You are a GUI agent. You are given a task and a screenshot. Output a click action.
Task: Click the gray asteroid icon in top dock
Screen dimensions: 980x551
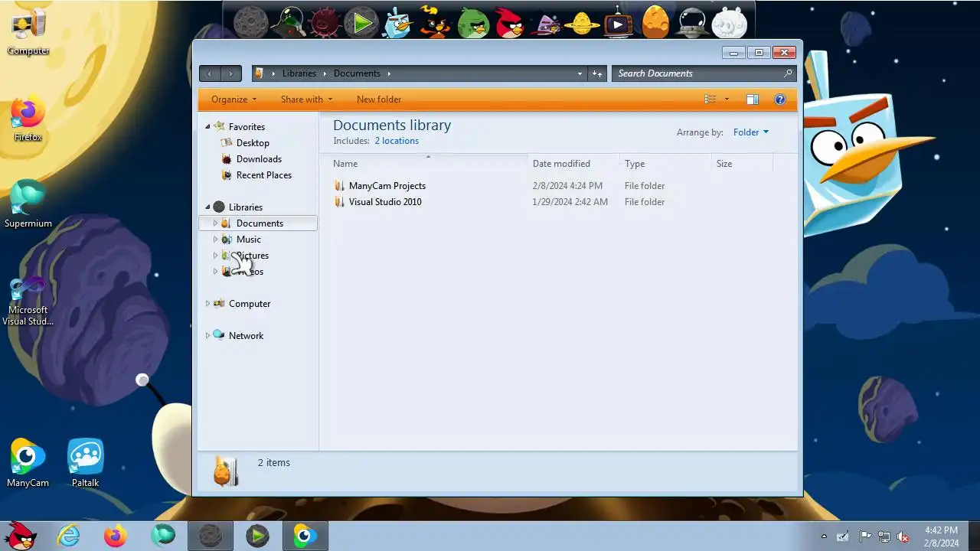(251, 22)
